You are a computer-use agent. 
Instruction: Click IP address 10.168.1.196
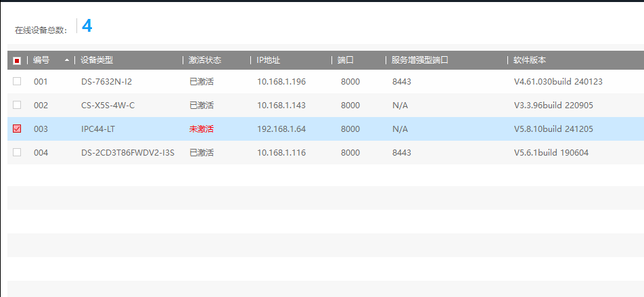[x=281, y=82]
